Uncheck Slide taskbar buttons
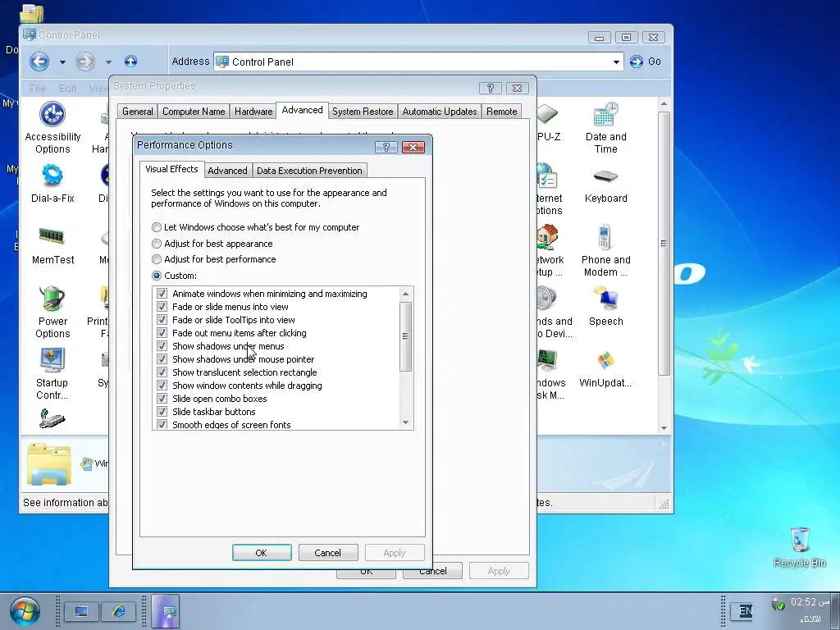The width and height of the screenshot is (840, 630). coord(162,412)
